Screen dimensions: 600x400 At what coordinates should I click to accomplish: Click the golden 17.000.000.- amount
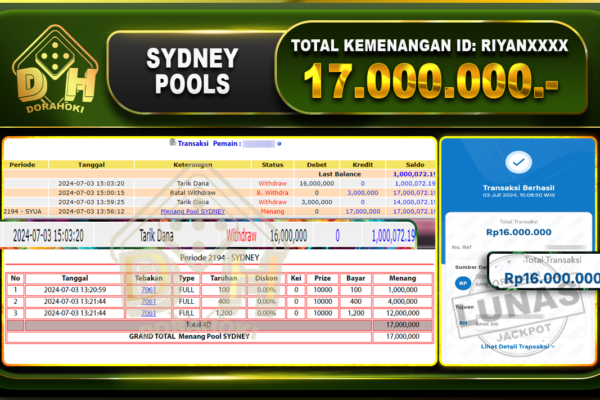click(x=431, y=81)
